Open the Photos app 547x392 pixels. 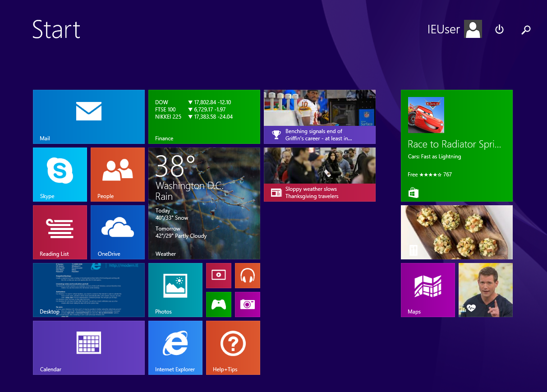[175, 290]
